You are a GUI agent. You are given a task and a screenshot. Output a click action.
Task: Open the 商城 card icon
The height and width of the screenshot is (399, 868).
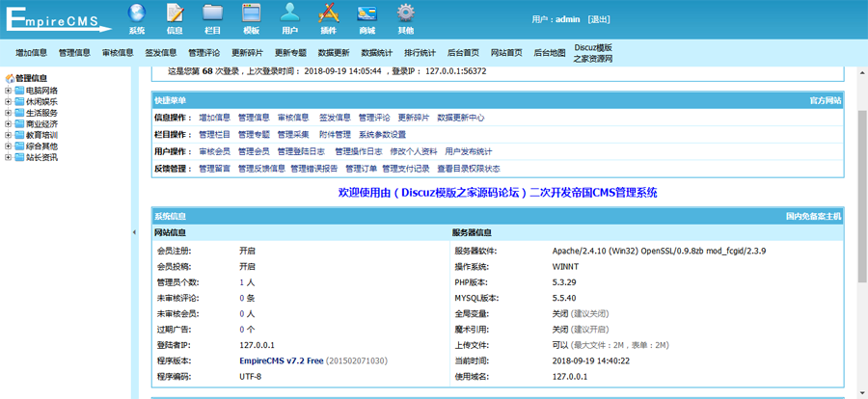(367, 13)
